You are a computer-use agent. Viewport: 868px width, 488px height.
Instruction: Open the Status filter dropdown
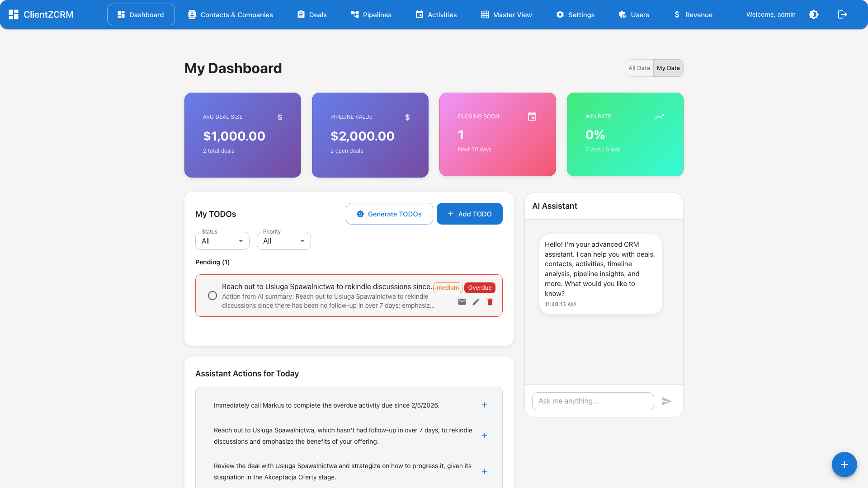click(x=222, y=240)
